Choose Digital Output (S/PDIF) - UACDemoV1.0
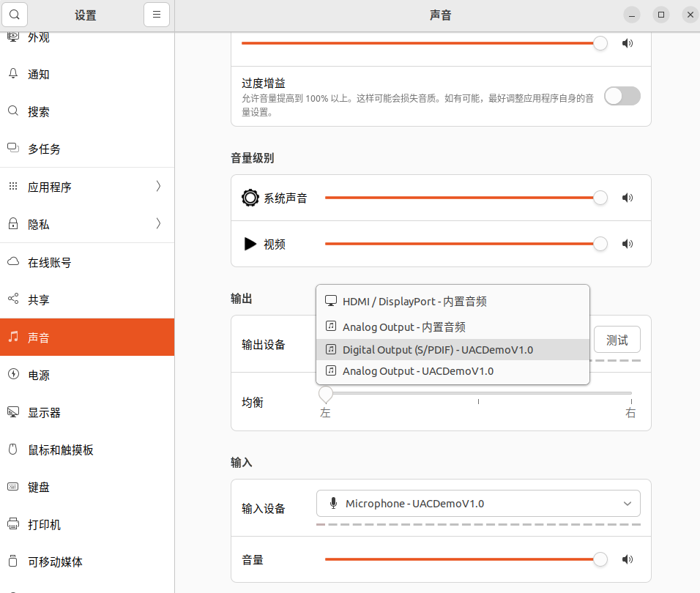700x593 pixels. click(x=453, y=349)
